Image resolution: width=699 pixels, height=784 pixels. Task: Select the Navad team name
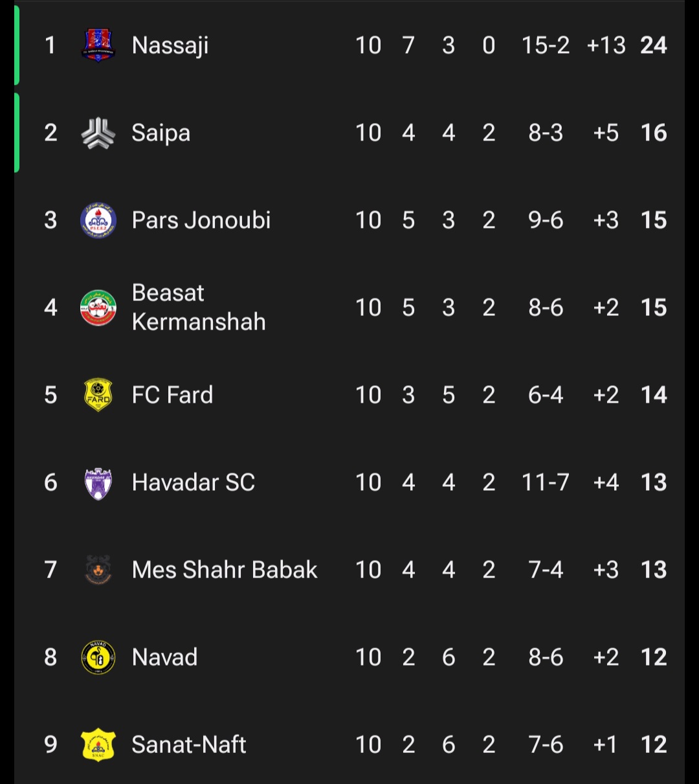tap(164, 657)
